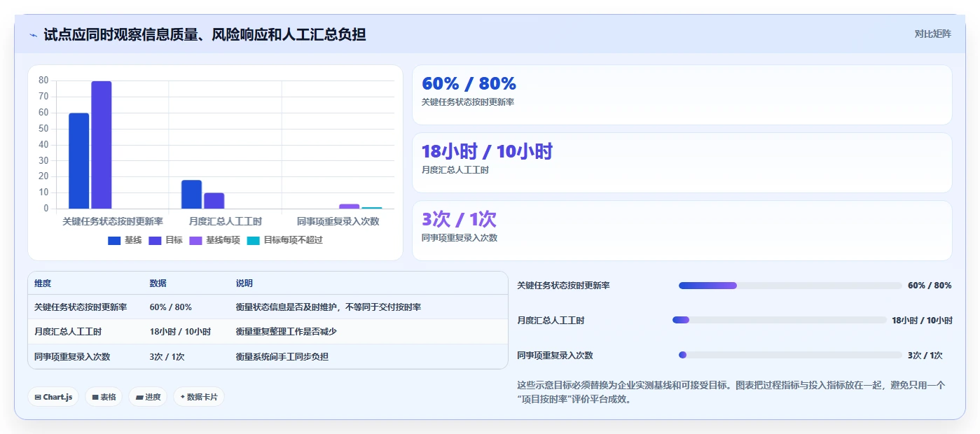Click the icon inside Chart.js chip

[38, 397]
